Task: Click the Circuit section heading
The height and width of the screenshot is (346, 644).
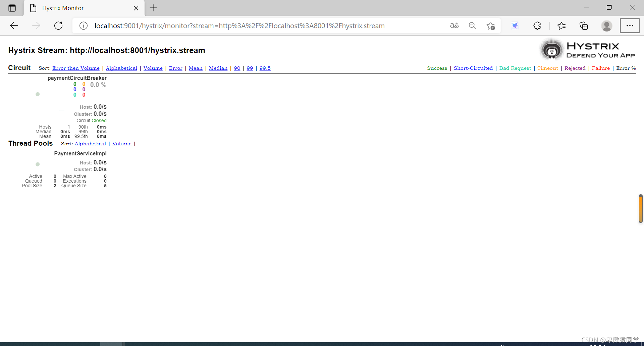Action: pos(19,68)
